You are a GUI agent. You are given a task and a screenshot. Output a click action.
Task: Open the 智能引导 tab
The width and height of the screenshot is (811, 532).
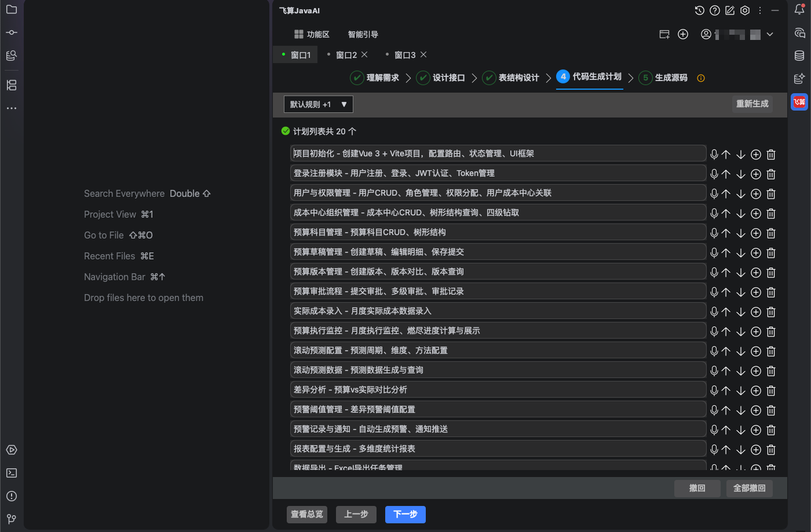pyautogui.click(x=363, y=34)
